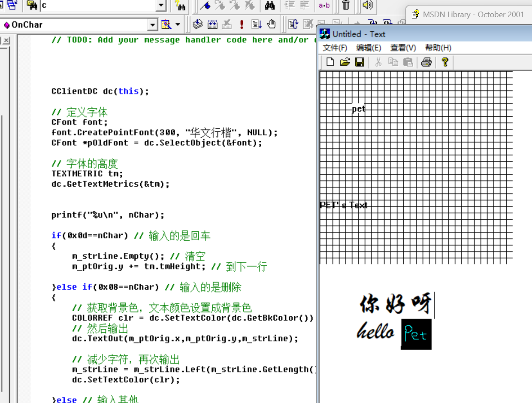Click the Open folder icon in Text window
Viewport: 532px width, 403px height.
click(x=345, y=62)
